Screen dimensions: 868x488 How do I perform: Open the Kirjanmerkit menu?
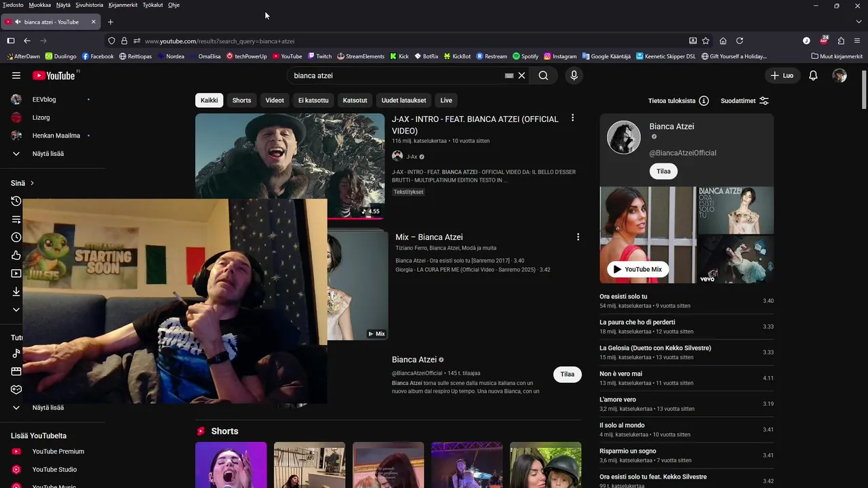coord(123,5)
